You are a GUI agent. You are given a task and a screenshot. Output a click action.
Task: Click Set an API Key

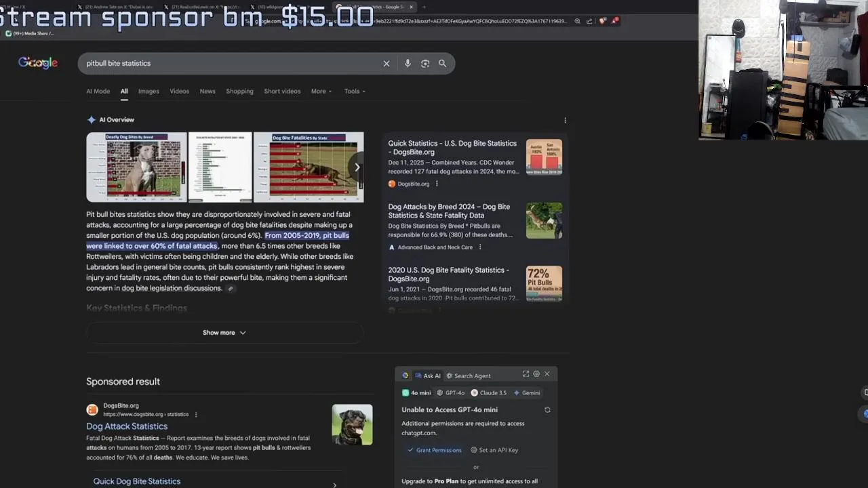pos(494,450)
